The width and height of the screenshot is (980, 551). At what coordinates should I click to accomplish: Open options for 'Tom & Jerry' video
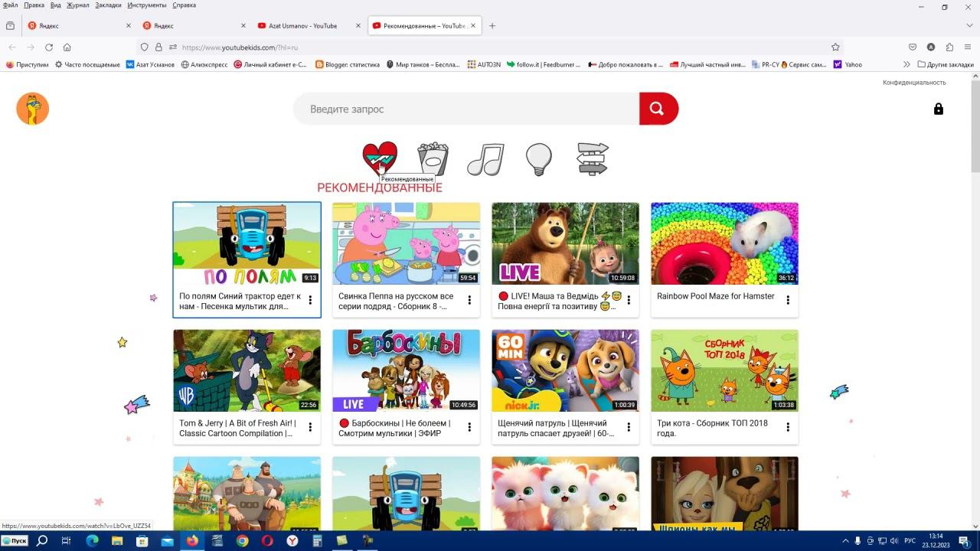310,428
